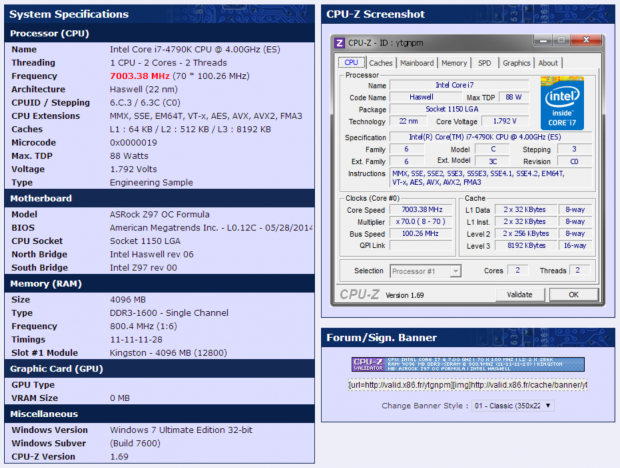Image resolution: width=620 pixels, height=468 pixels.
Task: Click the Bus Speed 100.26 MHz field
Action: [422, 234]
